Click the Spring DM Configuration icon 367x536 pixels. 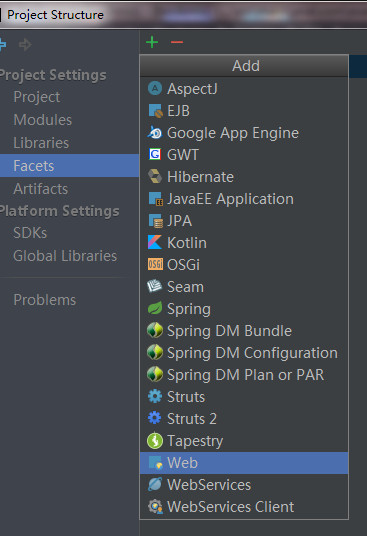click(155, 352)
